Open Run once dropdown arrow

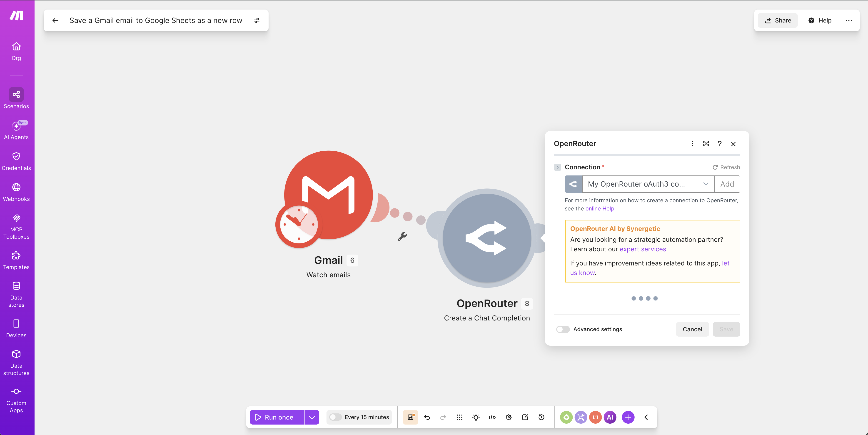pos(312,417)
